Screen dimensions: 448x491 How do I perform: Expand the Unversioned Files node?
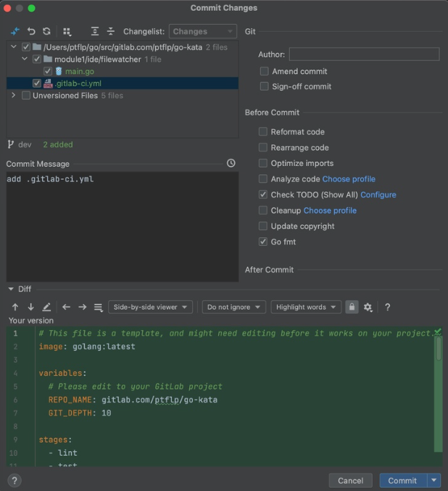tap(13, 96)
